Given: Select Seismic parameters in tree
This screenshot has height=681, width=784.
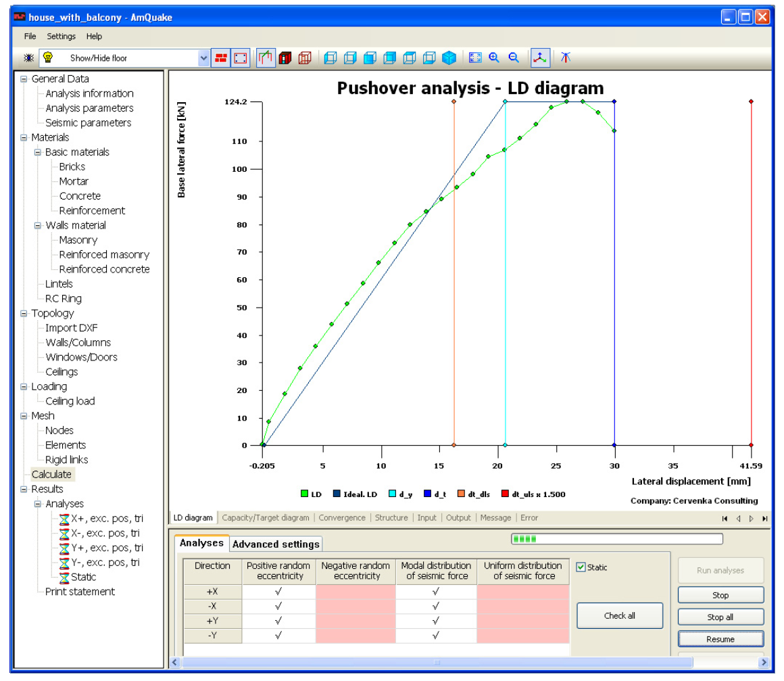Looking at the screenshot, I should 88,123.
